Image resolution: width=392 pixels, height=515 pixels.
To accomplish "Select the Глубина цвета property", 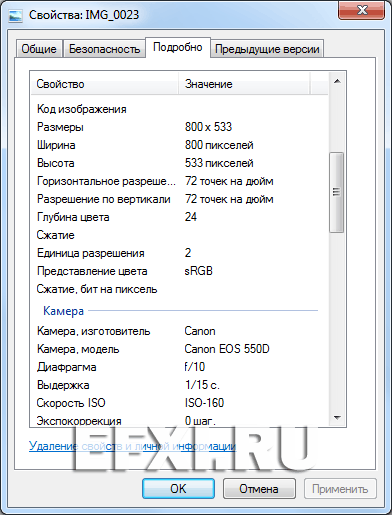I will 179,217.
